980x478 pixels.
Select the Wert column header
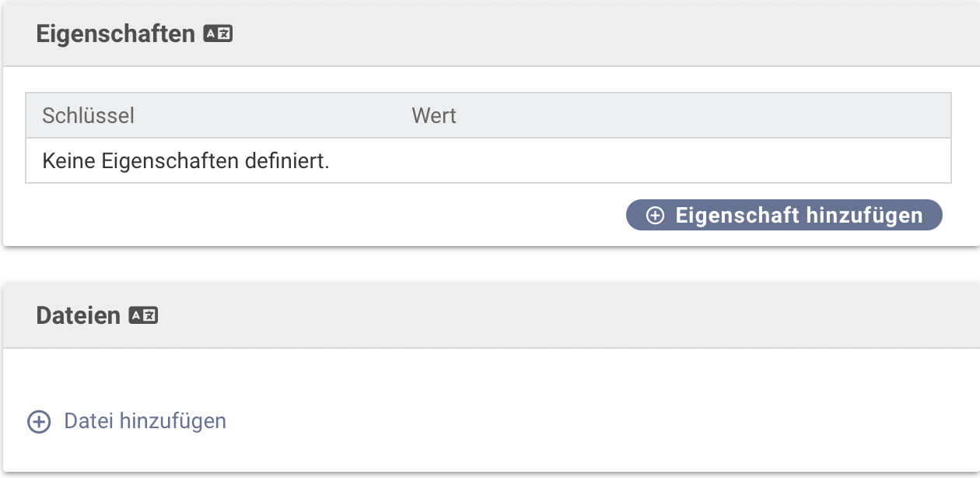point(434,116)
